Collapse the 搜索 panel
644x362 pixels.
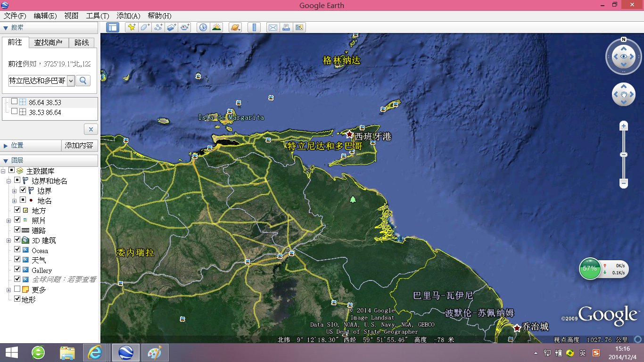coord(5,28)
